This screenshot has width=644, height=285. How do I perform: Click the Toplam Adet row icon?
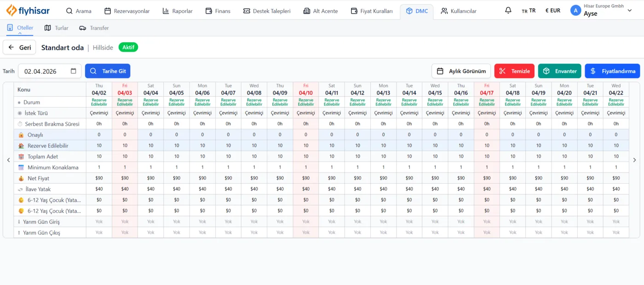click(x=21, y=157)
